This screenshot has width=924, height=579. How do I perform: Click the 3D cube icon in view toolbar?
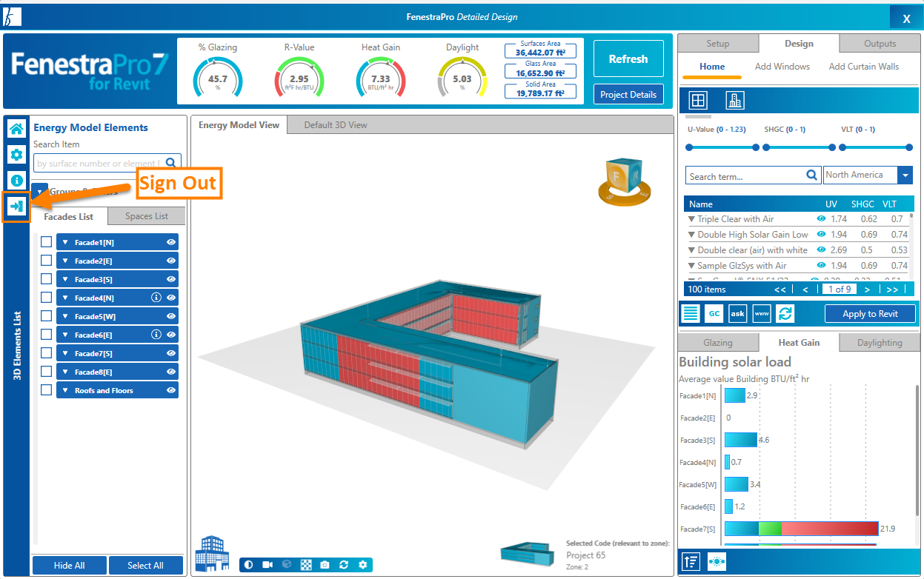pos(287,565)
